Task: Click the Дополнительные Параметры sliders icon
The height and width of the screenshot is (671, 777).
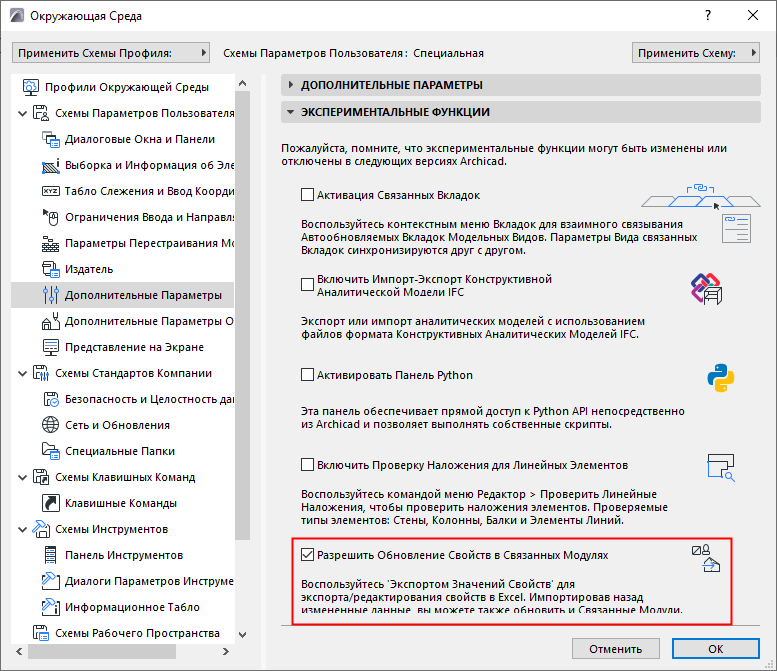Action: pyautogui.click(x=51, y=295)
